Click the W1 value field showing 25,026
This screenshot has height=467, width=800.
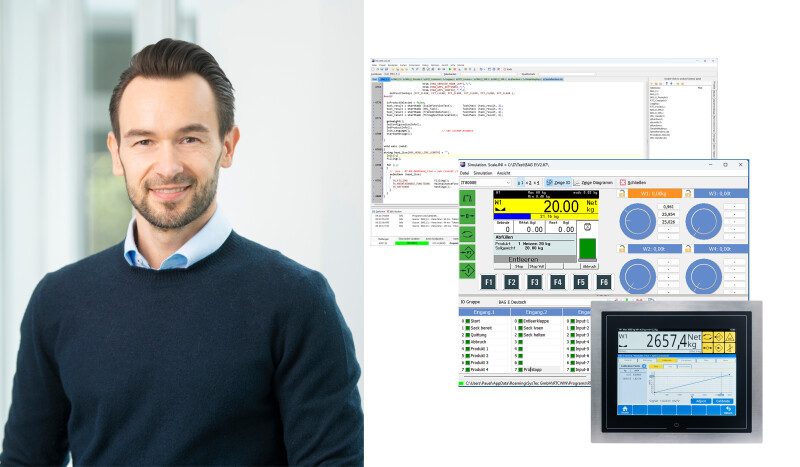pyautogui.click(x=668, y=222)
